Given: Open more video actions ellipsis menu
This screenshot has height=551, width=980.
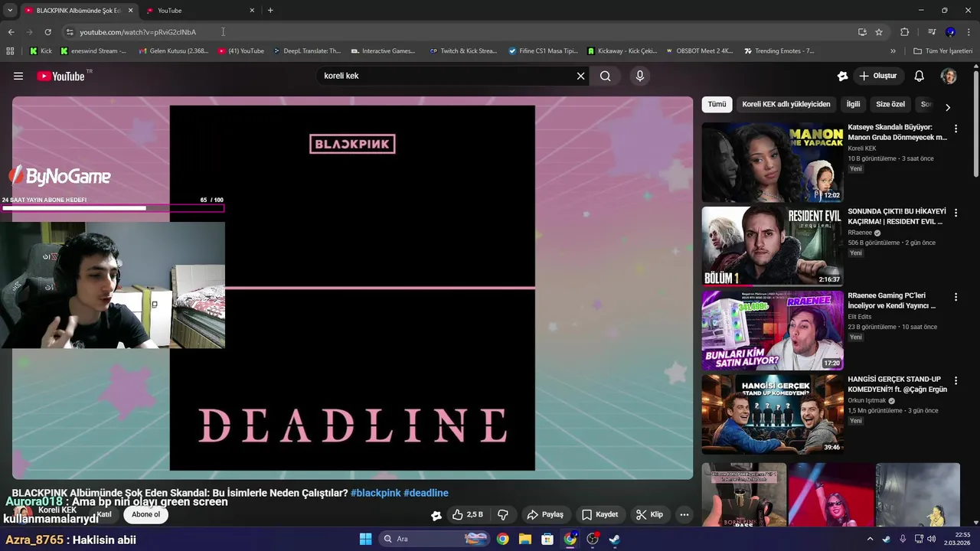Looking at the screenshot, I should [684, 515].
